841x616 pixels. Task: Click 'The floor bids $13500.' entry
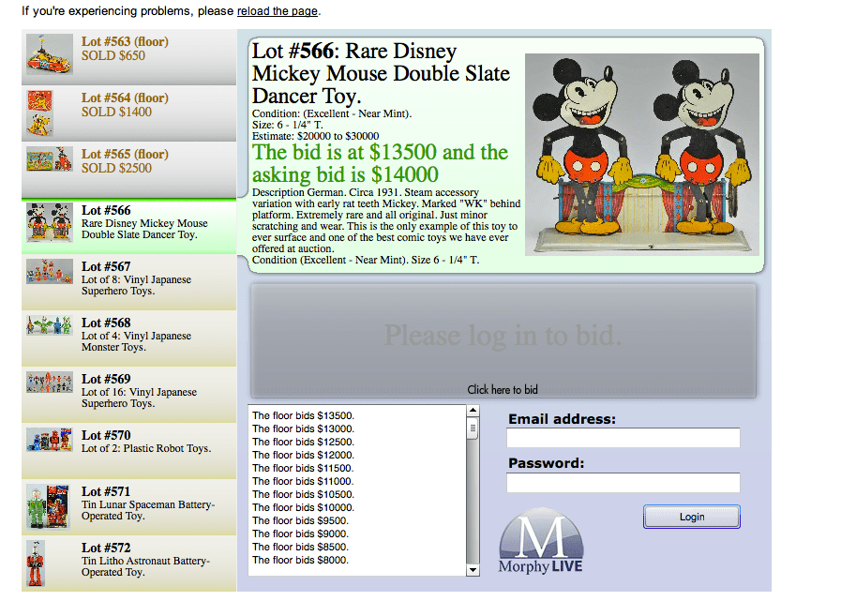[x=304, y=416]
